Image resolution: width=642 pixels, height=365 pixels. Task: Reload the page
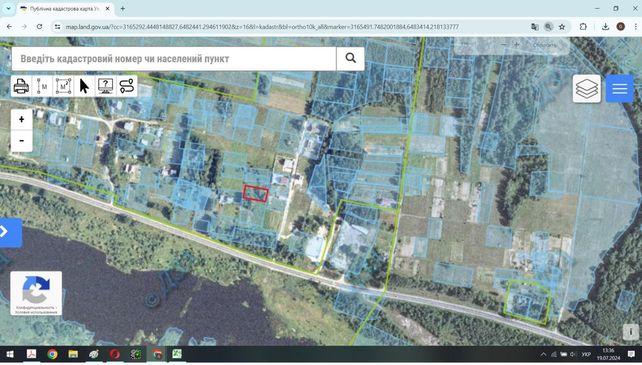coord(39,27)
